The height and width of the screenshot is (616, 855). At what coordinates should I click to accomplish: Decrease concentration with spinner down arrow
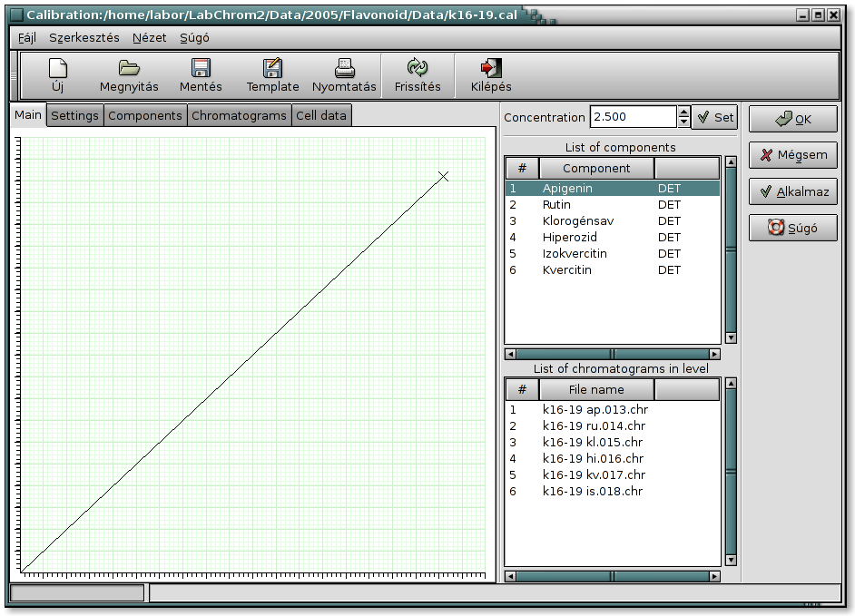coord(683,122)
